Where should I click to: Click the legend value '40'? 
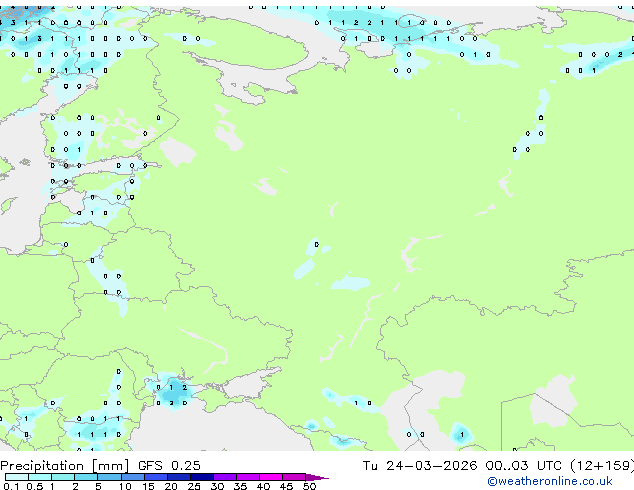click(263, 486)
